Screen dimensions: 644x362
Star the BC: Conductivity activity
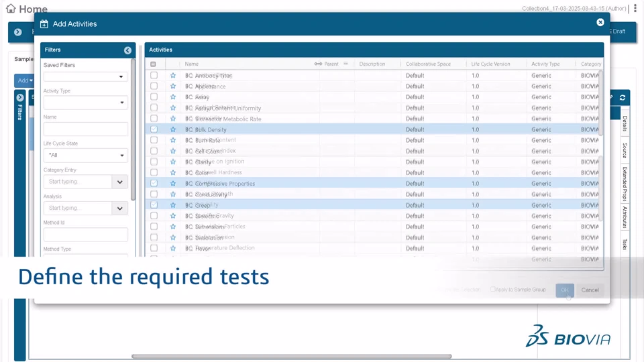[173, 194]
